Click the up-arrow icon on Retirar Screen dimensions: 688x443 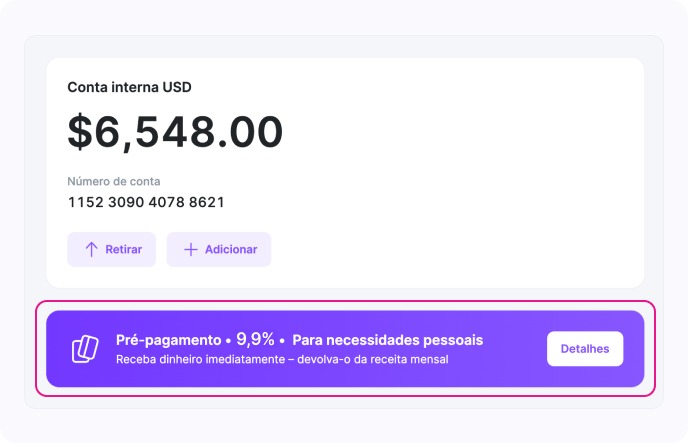coord(91,250)
